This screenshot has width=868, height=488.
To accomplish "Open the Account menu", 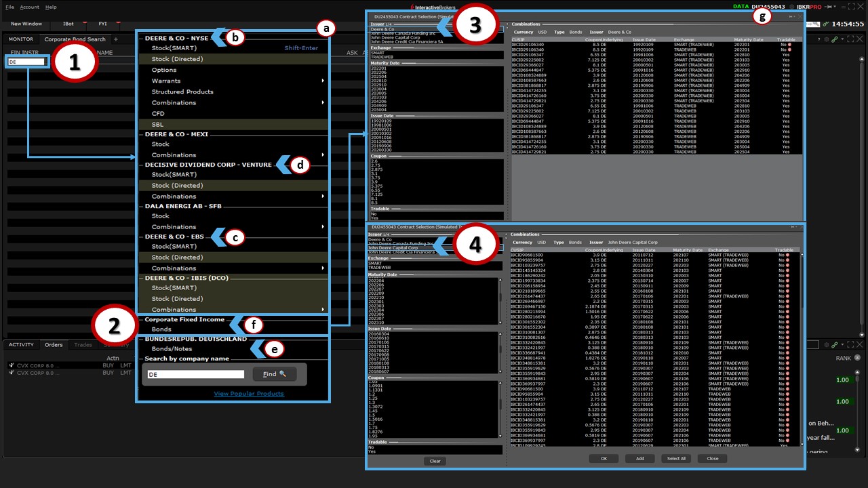I will click(x=29, y=7).
